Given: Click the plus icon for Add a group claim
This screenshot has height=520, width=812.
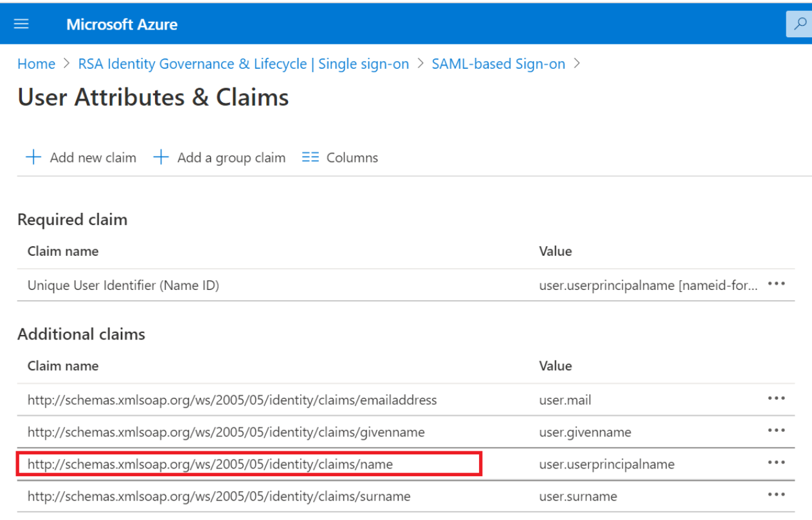Looking at the screenshot, I should [x=161, y=157].
